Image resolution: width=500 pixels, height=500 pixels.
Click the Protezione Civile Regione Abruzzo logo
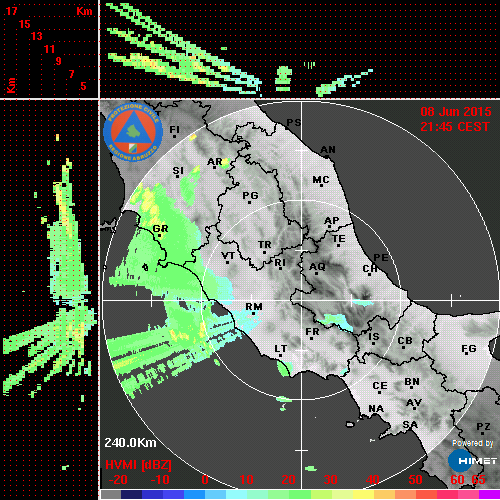pos(133,132)
